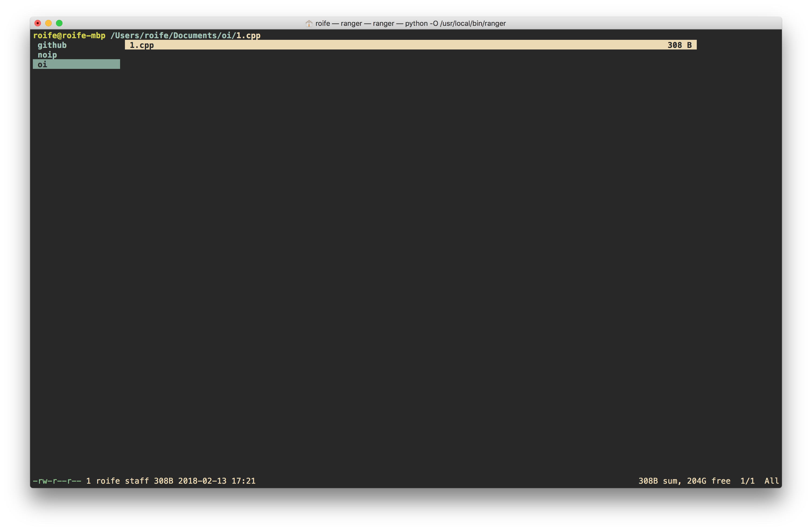
Task: Click the 2018-02-13 17:21 modification date
Action: click(217, 481)
